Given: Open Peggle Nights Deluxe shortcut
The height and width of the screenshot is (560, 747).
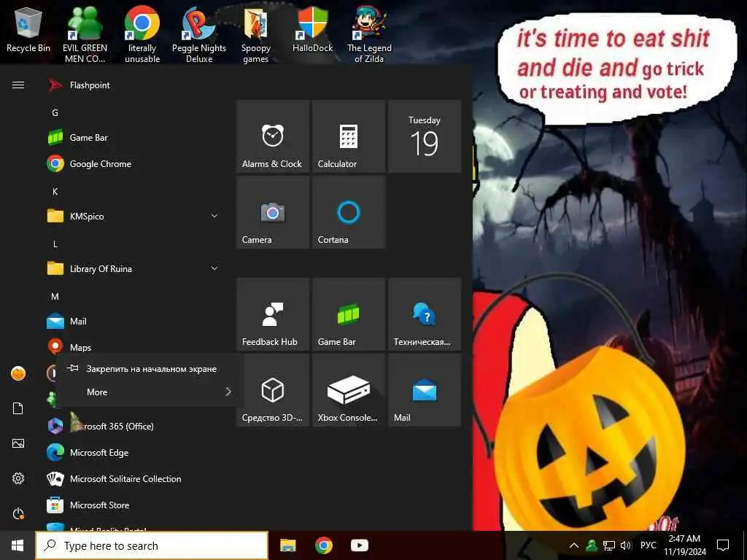Looking at the screenshot, I should click(199, 34).
